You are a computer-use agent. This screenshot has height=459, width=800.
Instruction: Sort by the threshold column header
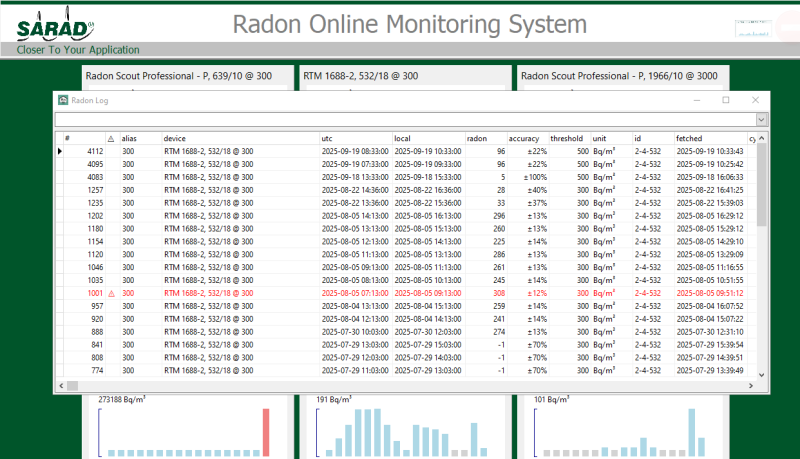566,138
